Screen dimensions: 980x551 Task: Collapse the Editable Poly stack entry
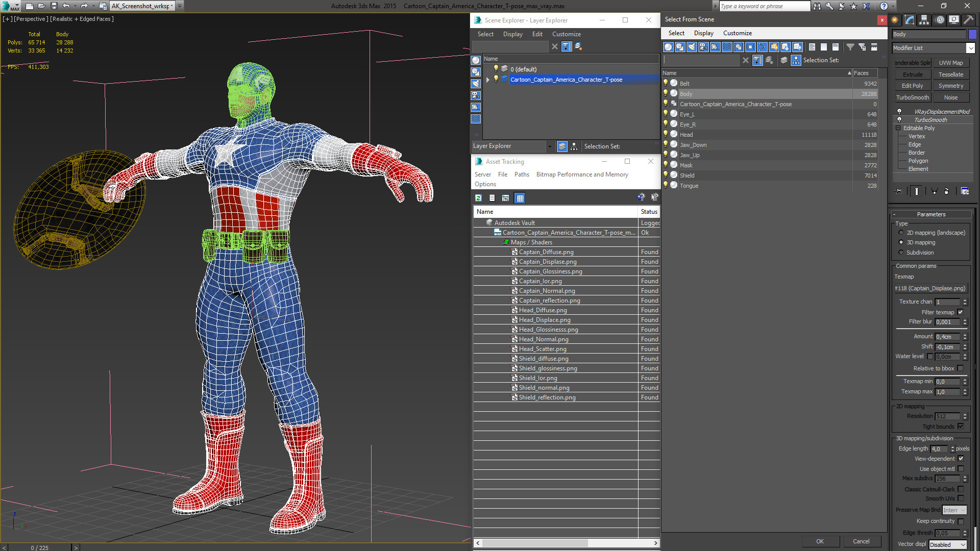[x=898, y=128]
